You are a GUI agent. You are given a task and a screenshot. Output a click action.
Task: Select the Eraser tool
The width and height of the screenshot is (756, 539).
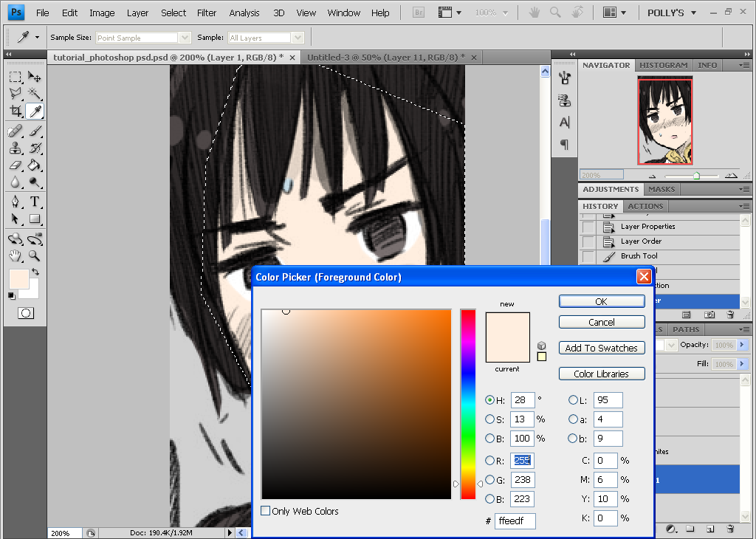point(16,165)
